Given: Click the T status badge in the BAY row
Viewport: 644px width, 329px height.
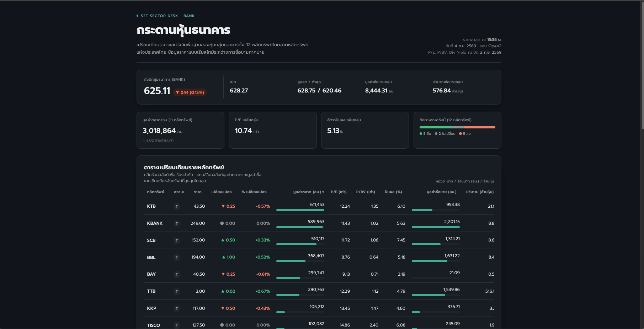Looking at the screenshot, I should [177, 275].
